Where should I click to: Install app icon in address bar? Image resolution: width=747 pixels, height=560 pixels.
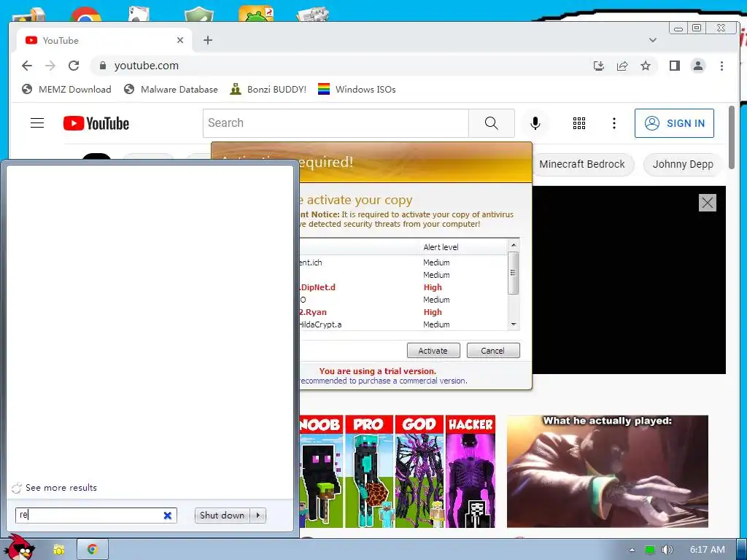click(x=599, y=66)
